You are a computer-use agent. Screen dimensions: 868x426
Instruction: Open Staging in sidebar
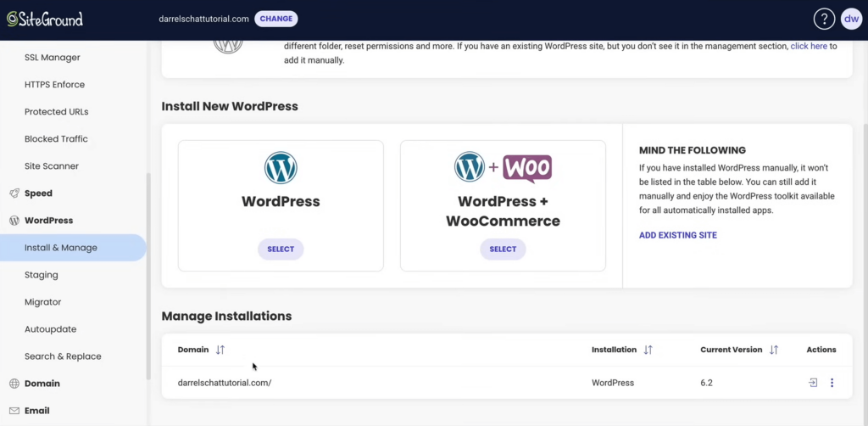point(41,275)
